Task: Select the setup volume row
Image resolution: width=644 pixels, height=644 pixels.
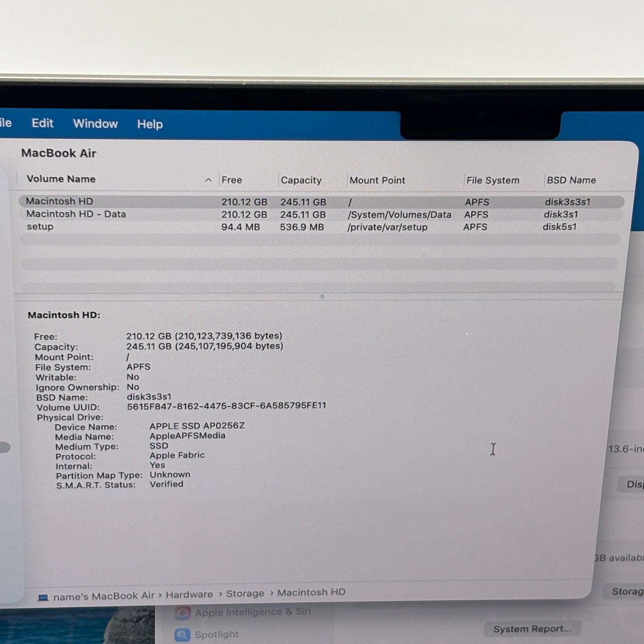Action: click(321, 227)
